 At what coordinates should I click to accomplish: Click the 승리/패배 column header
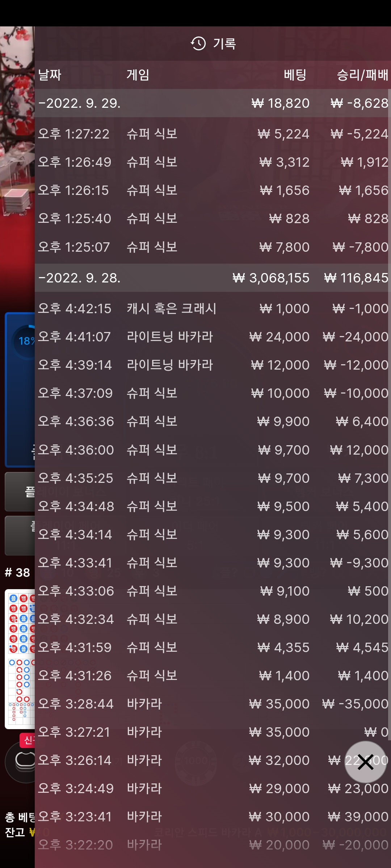pos(362,75)
